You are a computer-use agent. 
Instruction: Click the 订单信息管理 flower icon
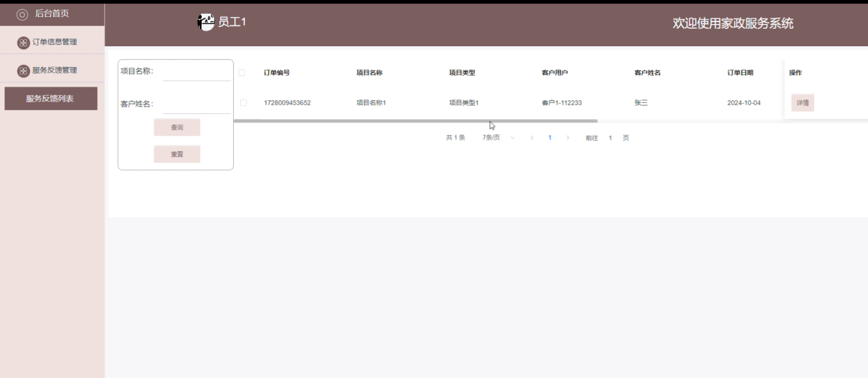pos(23,42)
